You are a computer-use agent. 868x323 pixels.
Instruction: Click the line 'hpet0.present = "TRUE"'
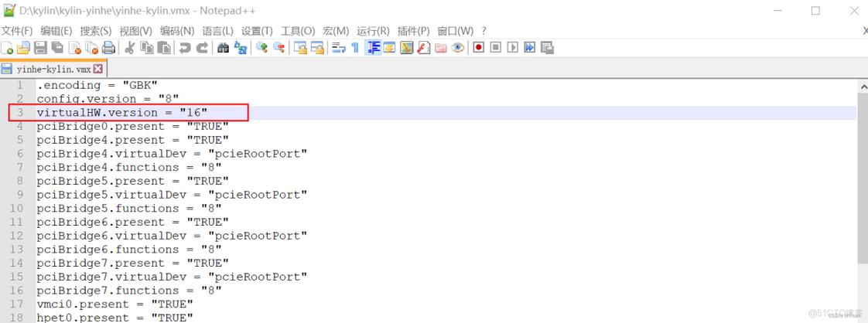click(114, 318)
